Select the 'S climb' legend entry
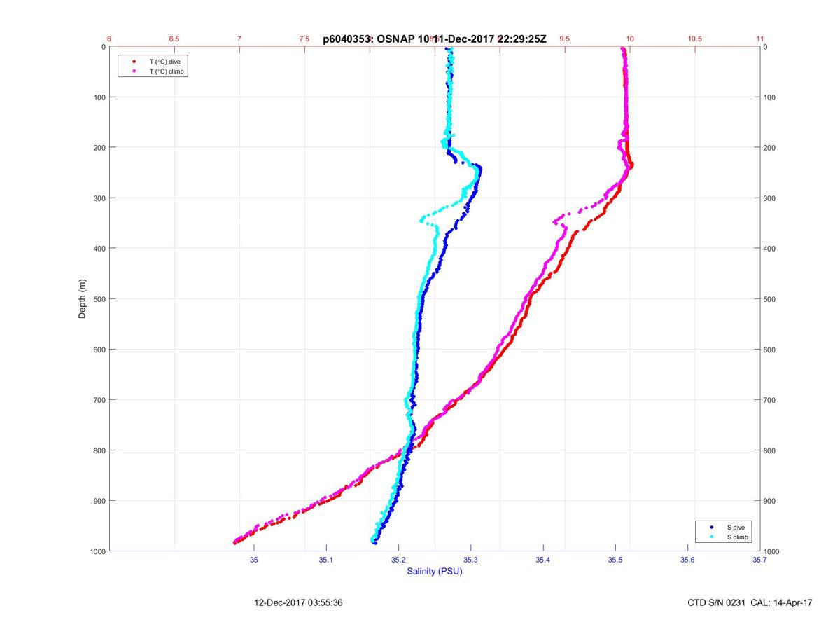 point(737,537)
